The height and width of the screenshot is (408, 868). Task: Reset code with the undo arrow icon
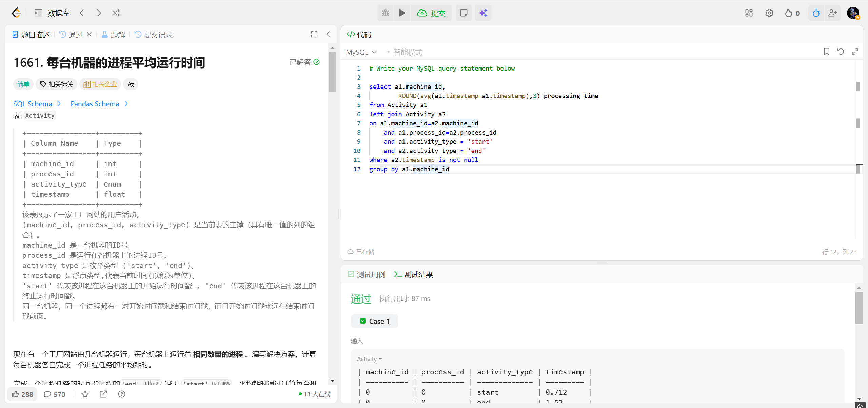(x=841, y=52)
